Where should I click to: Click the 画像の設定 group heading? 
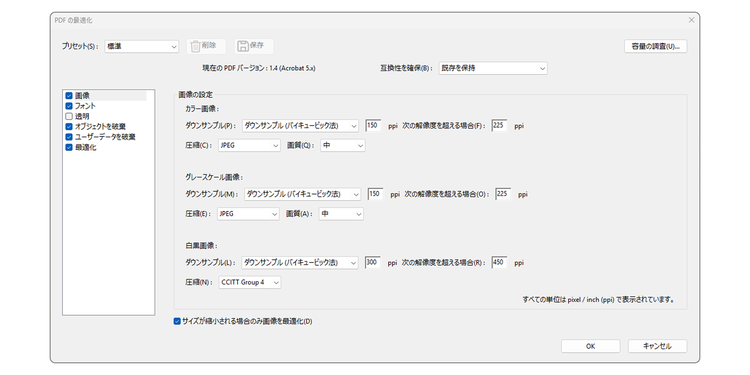[196, 95]
